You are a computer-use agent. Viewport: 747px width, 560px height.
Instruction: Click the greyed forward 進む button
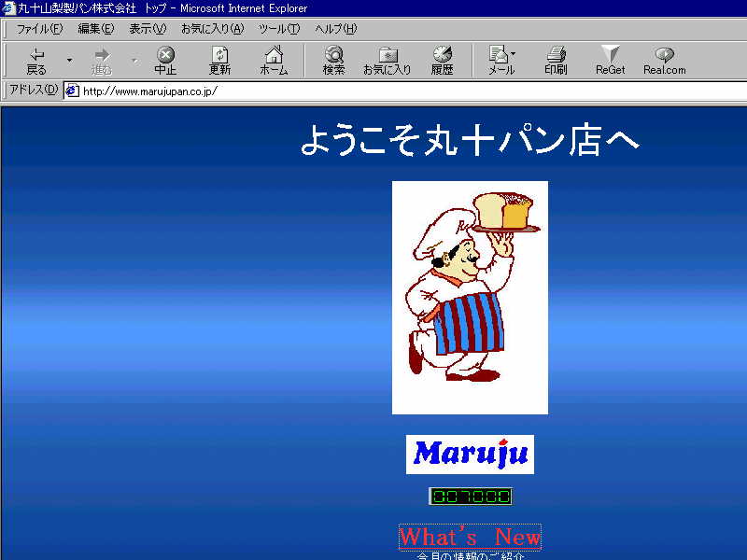101,61
